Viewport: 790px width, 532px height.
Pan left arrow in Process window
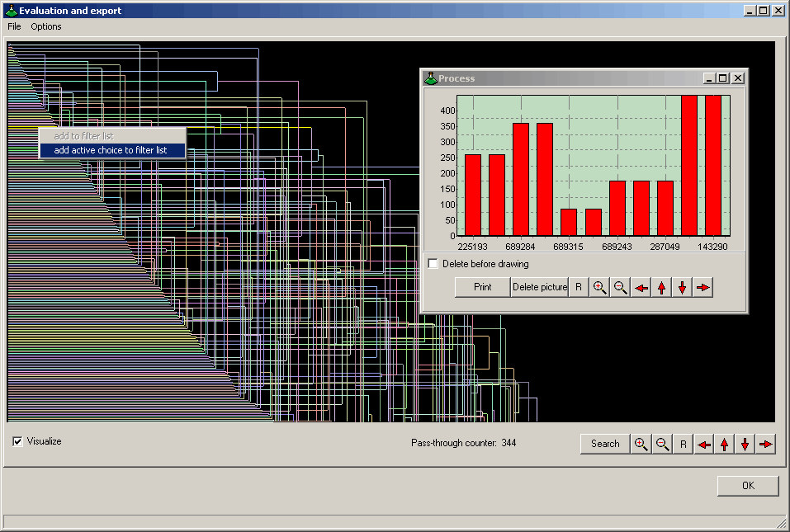click(x=641, y=287)
